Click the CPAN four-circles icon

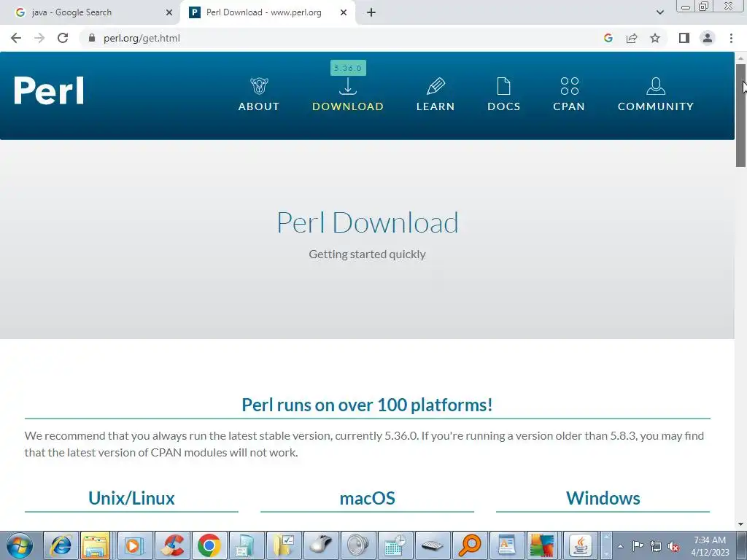569,86
